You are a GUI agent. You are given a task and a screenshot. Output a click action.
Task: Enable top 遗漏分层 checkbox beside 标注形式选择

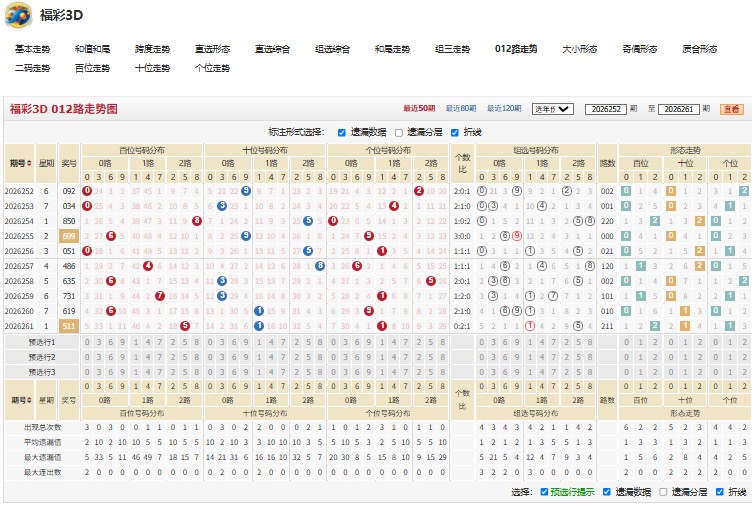(x=399, y=133)
